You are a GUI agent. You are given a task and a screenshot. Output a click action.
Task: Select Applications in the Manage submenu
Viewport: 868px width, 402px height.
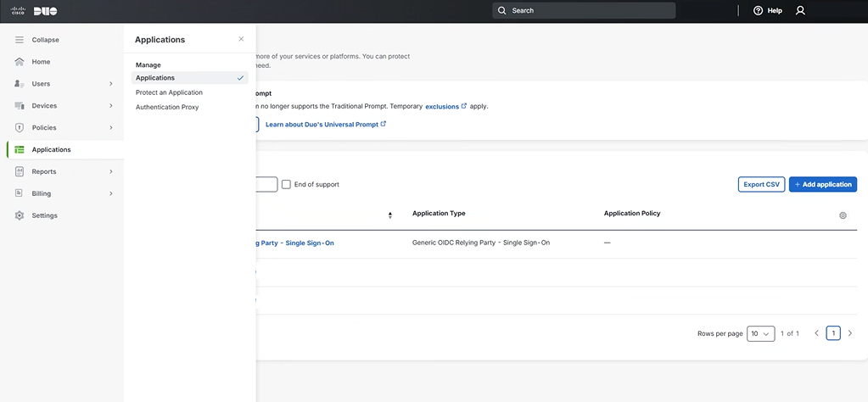pyautogui.click(x=190, y=78)
